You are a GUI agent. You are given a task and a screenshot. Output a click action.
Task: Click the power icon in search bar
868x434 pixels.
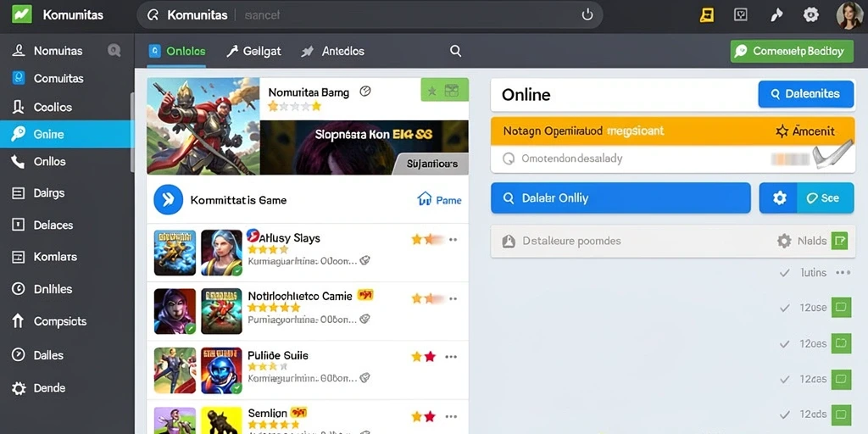click(587, 15)
